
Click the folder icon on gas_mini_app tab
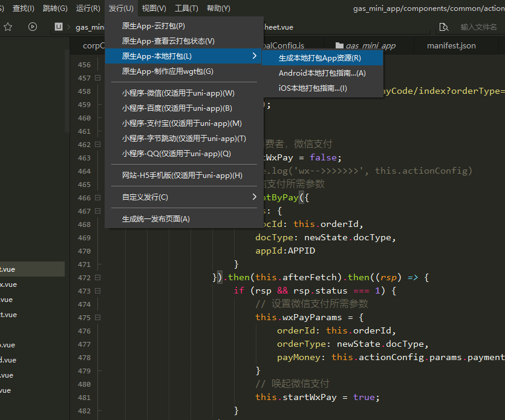(339, 46)
